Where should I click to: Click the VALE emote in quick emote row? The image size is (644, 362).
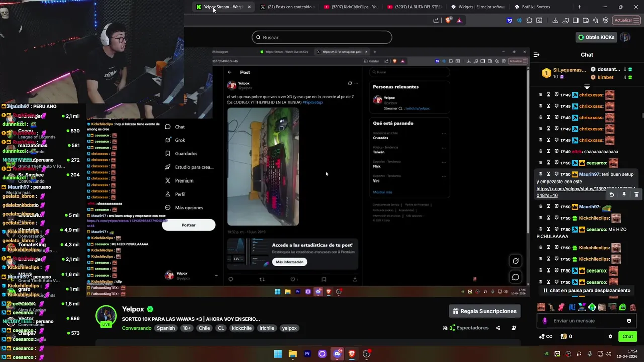point(572,307)
